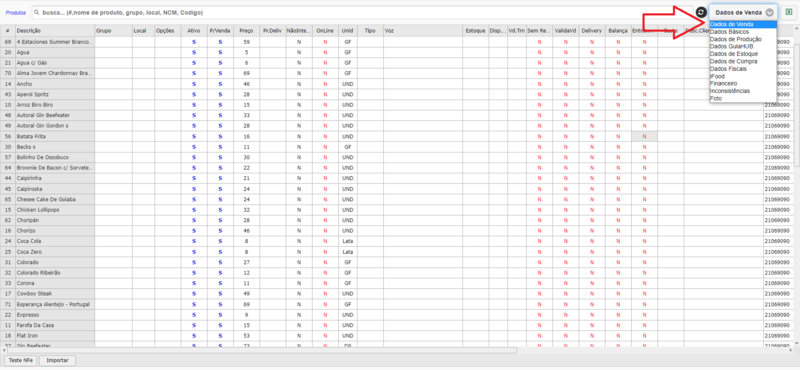Toggle ValidaVd flag for Chorizo row

[565, 231]
